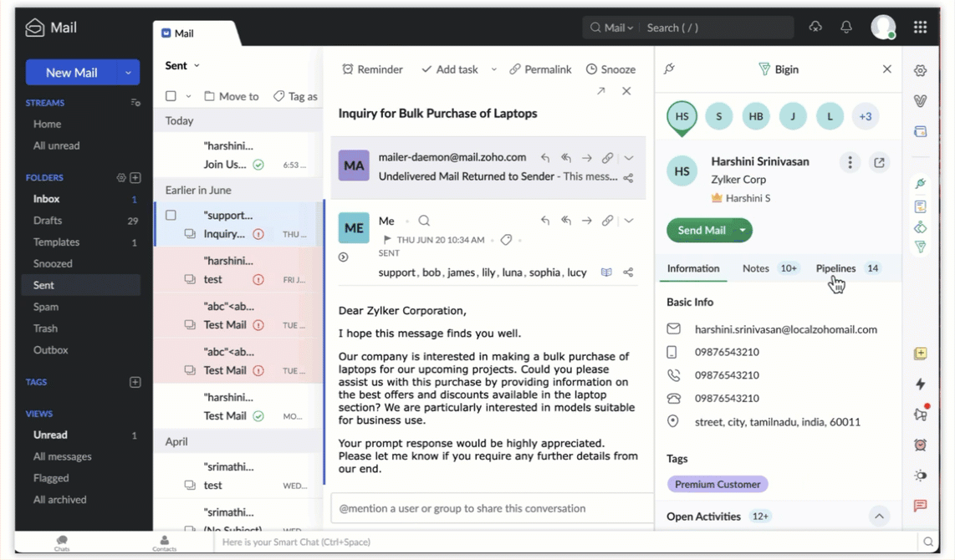Image resolution: width=955 pixels, height=560 pixels.
Task: Open the Inbox folder
Action: (x=47, y=199)
